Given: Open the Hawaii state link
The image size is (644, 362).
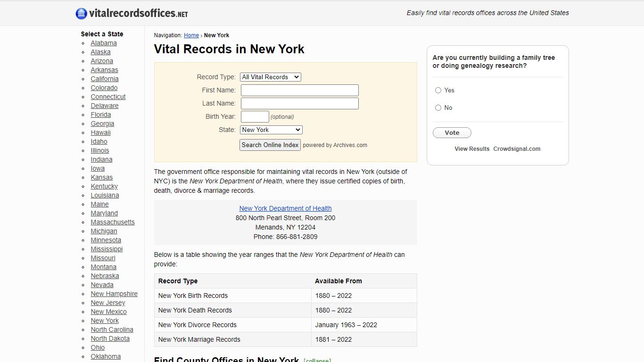Looking at the screenshot, I should 100,132.
